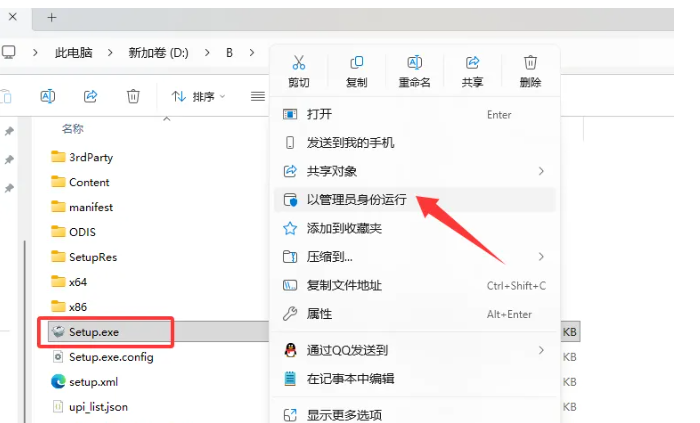Click the Copy (复制) icon in context menu
Viewport: 700px width, 423px height.
[x=356, y=63]
